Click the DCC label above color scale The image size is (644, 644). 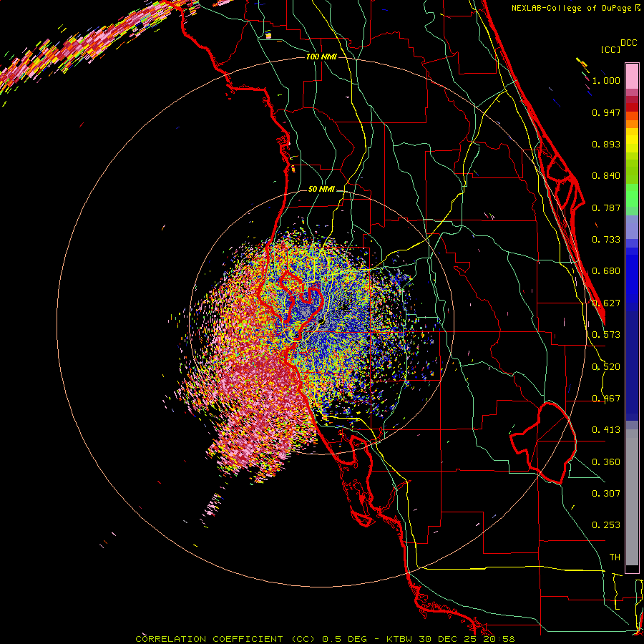pos(628,43)
